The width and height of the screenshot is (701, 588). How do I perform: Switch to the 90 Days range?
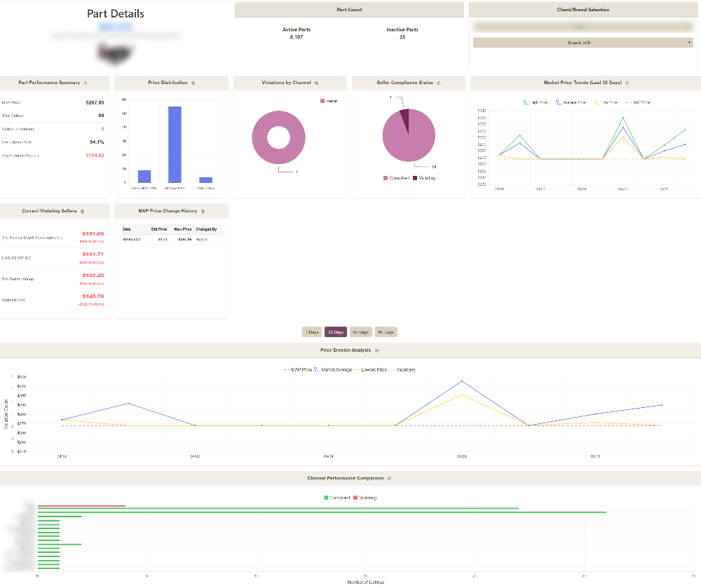click(386, 332)
